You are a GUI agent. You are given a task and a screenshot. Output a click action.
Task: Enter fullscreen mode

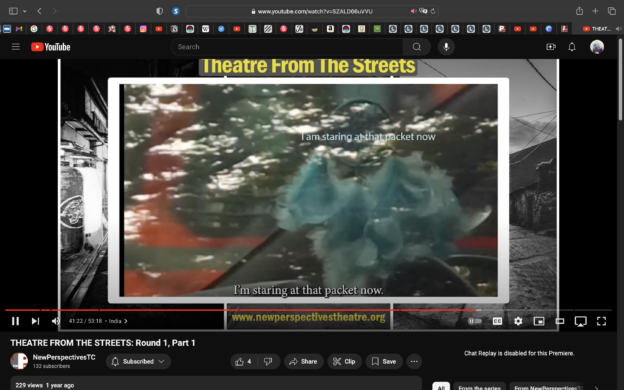pos(601,321)
